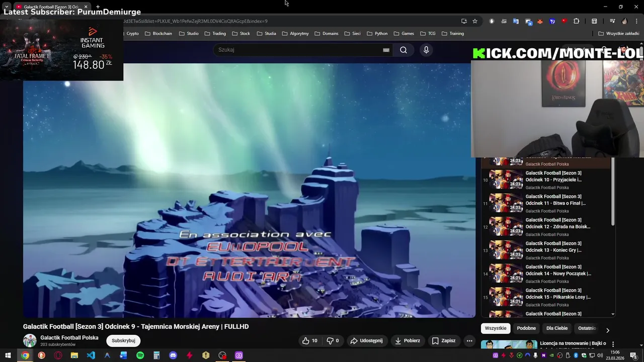Select the Ostatnio filter chip
The image size is (644, 362).
click(x=587, y=328)
